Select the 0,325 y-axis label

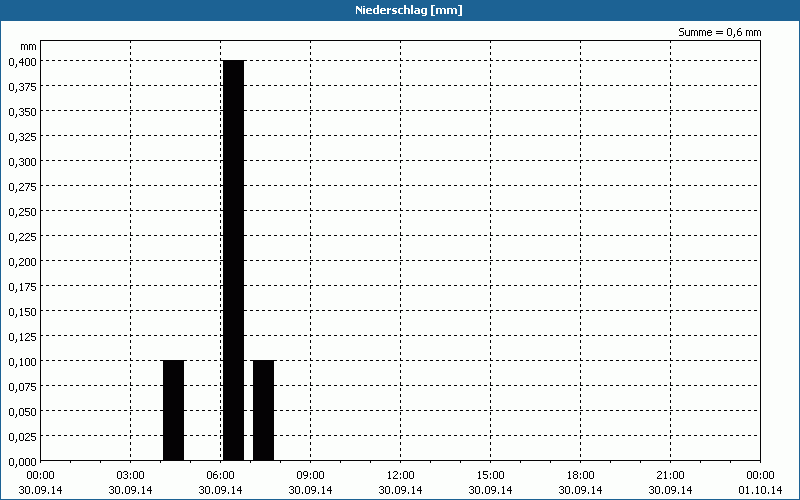[x=23, y=136]
